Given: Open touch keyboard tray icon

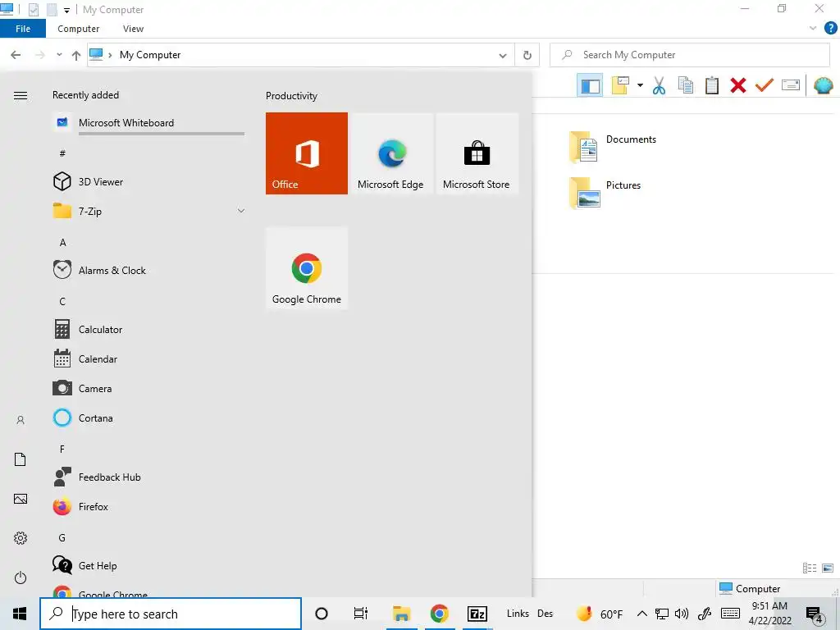Looking at the screenshot, I should point(730,614).
